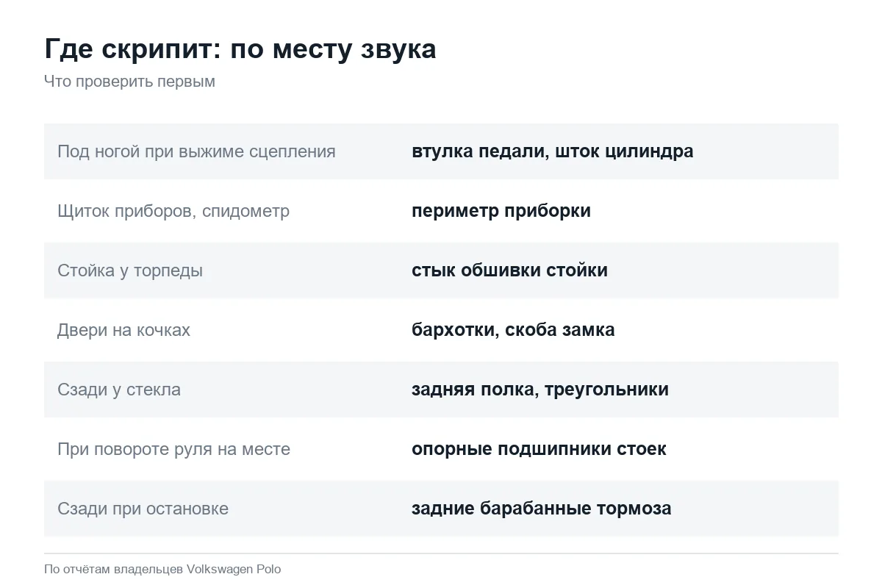Select the 'Стойка у торпеды' row label
882x588 pixels.
(130, 270)
